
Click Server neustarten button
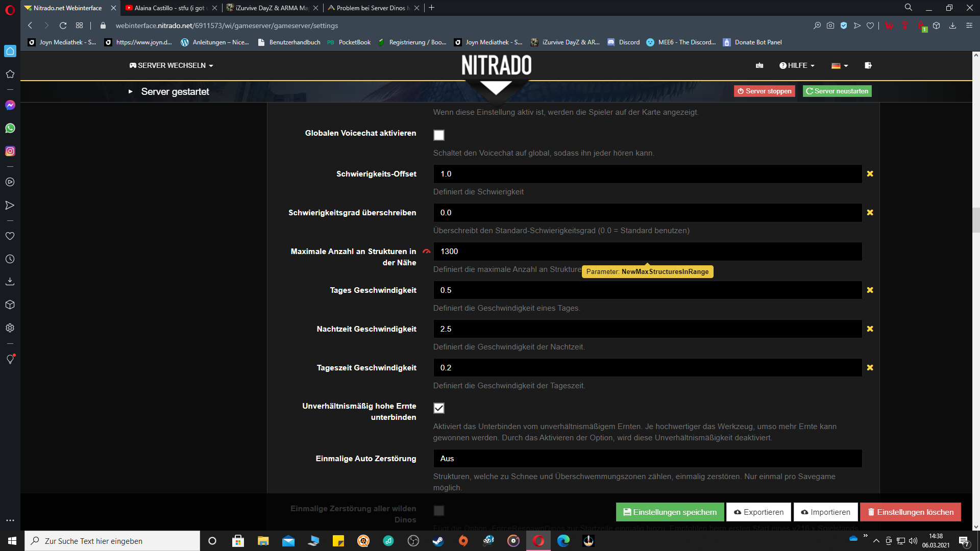(837, 91)
